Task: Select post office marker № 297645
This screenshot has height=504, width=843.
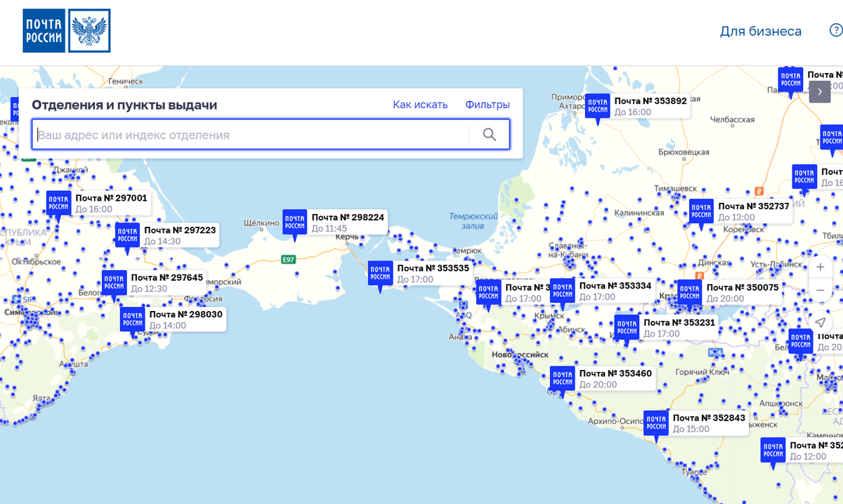Action: click(x=115, y=284)
